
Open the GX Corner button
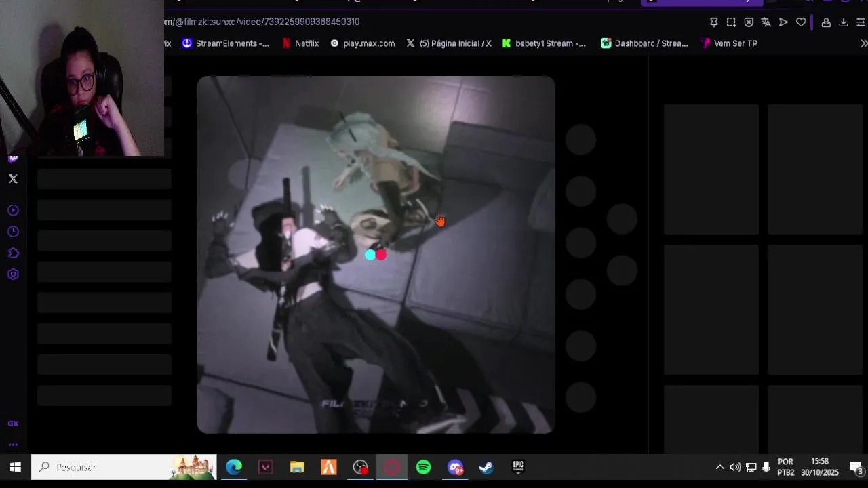point(13,424)
